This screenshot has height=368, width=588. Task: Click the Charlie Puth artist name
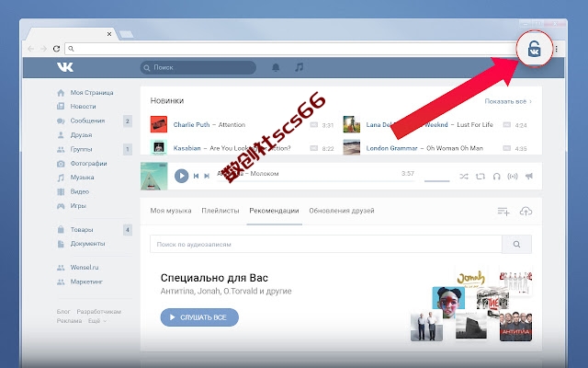click(x=191, y=125)
